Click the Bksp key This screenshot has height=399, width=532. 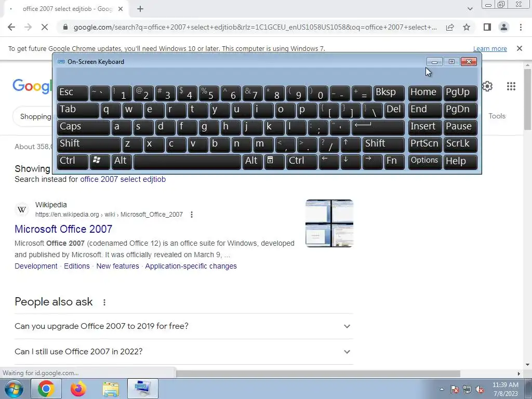pos(389,94)
